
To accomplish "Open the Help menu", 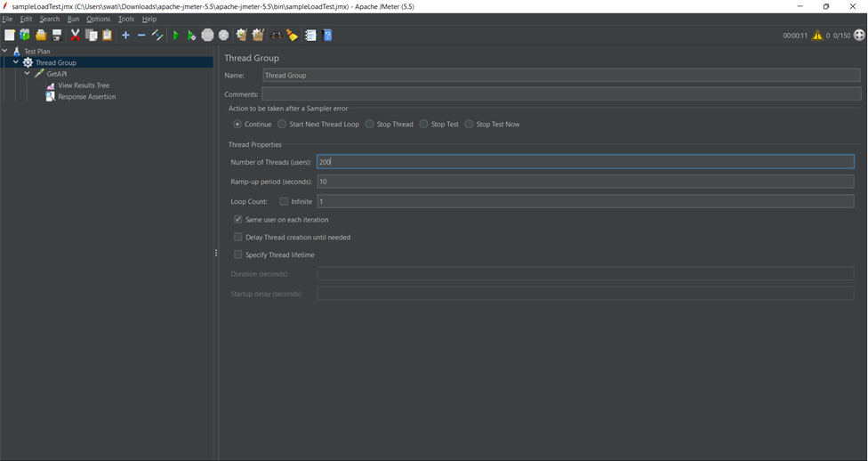I will [x=149, y=19].
